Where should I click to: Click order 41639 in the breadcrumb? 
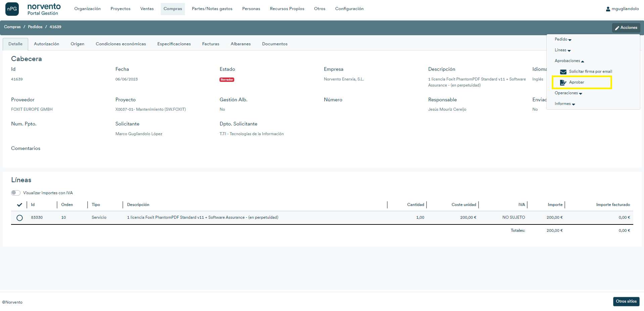tap(55, 27)
